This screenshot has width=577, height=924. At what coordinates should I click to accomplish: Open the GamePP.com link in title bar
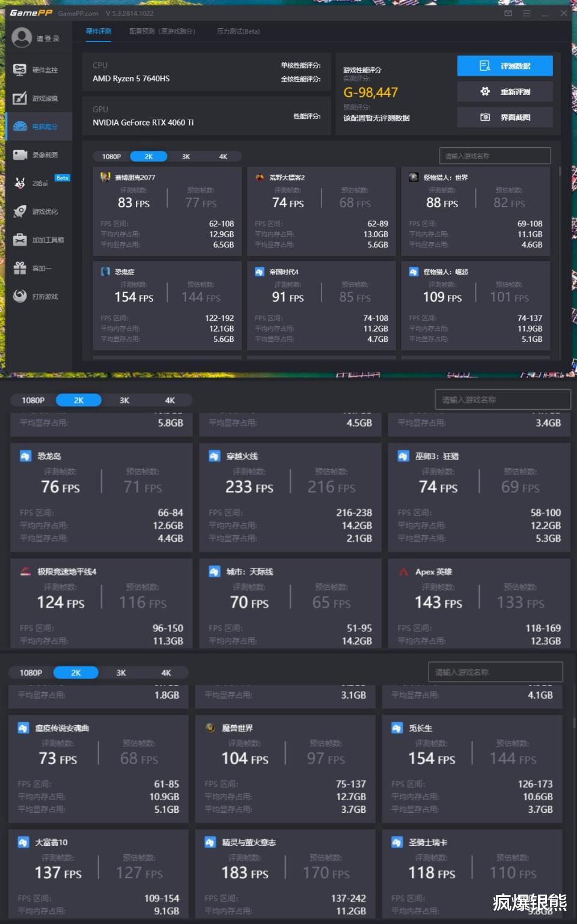coord(78,13)
